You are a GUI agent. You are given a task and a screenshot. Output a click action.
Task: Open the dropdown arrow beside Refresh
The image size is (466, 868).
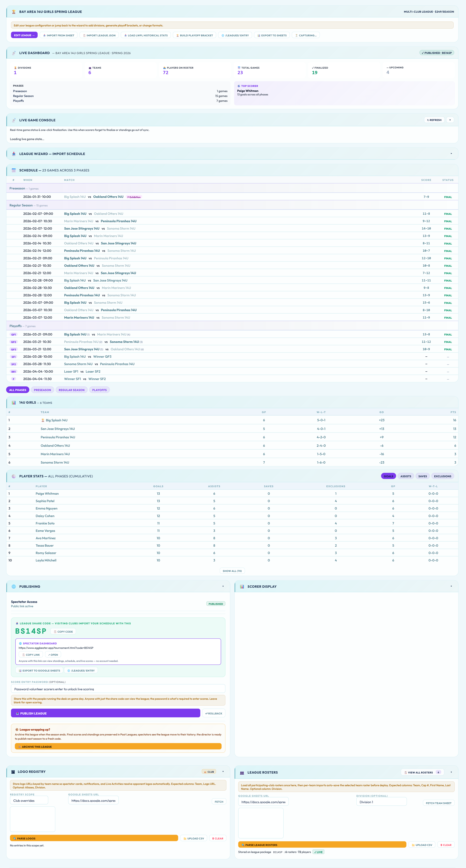[x=450, y=120]
